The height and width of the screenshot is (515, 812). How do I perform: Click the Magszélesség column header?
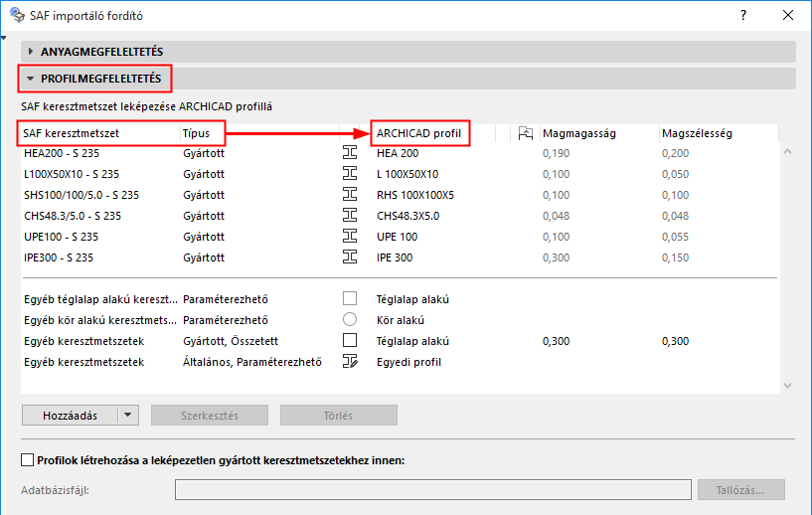[697, 133]
